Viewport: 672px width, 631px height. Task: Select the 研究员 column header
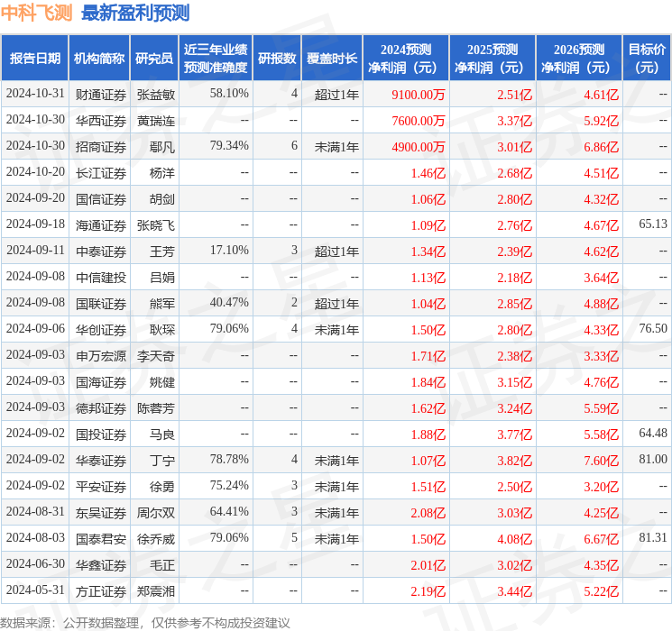tap(154, 59)
